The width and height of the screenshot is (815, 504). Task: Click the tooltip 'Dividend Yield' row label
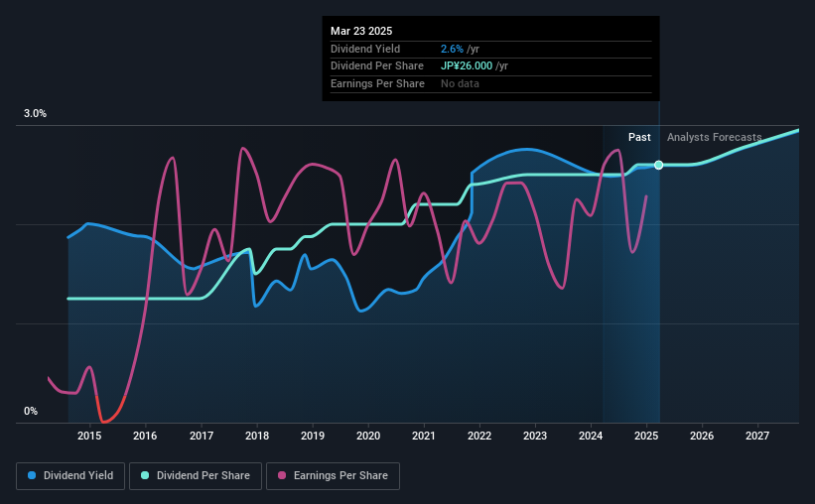point(365,49)
